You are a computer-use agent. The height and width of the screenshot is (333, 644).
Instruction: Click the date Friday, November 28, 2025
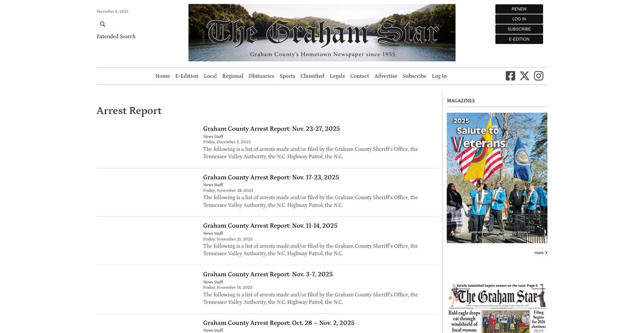(x=228, y=191)
